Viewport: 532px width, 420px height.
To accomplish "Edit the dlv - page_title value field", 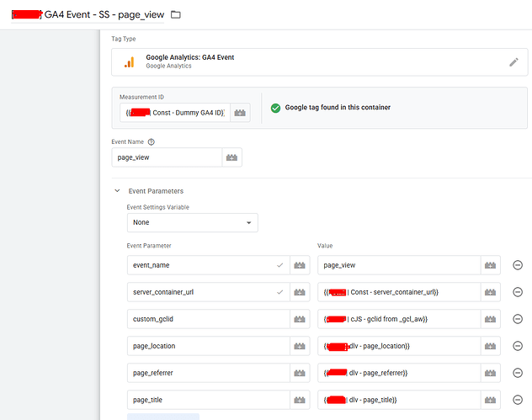I will (x=399, y=400).
